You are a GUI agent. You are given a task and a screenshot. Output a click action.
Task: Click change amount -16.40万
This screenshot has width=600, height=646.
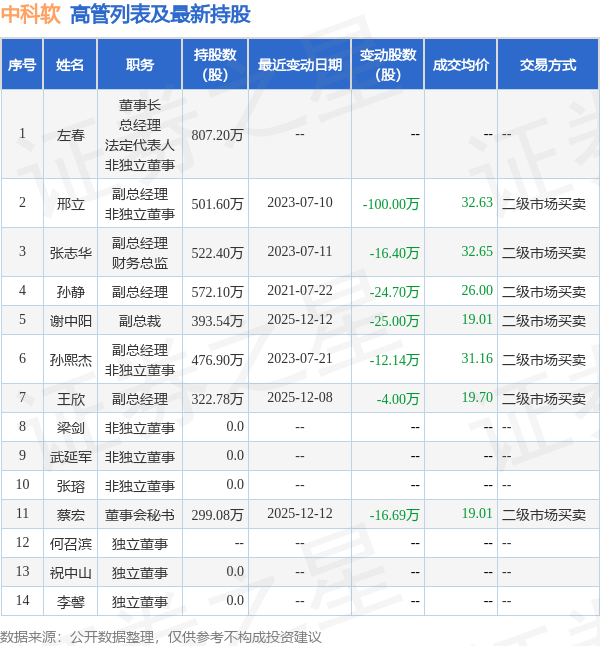pyautogui.click(x=394, y=253)
